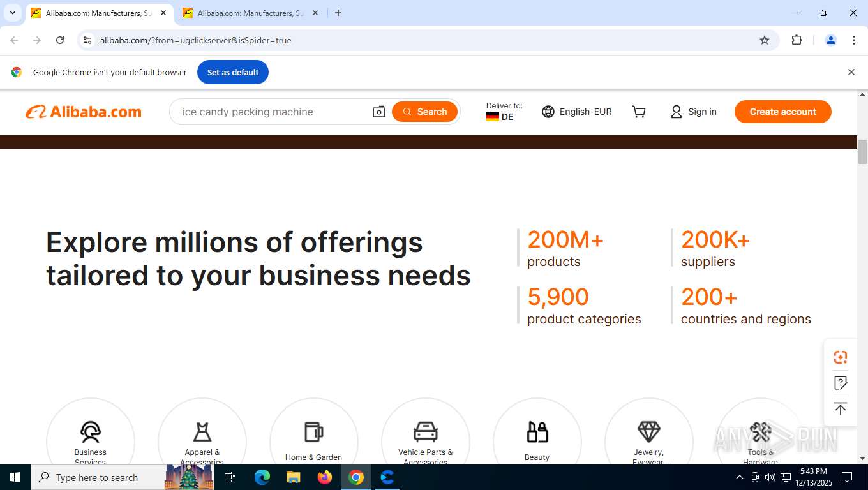The width and height of the screenshot is (868, 490).
Task: Close the second Alibaba.com tab
Action: click(x=315, y=13)
